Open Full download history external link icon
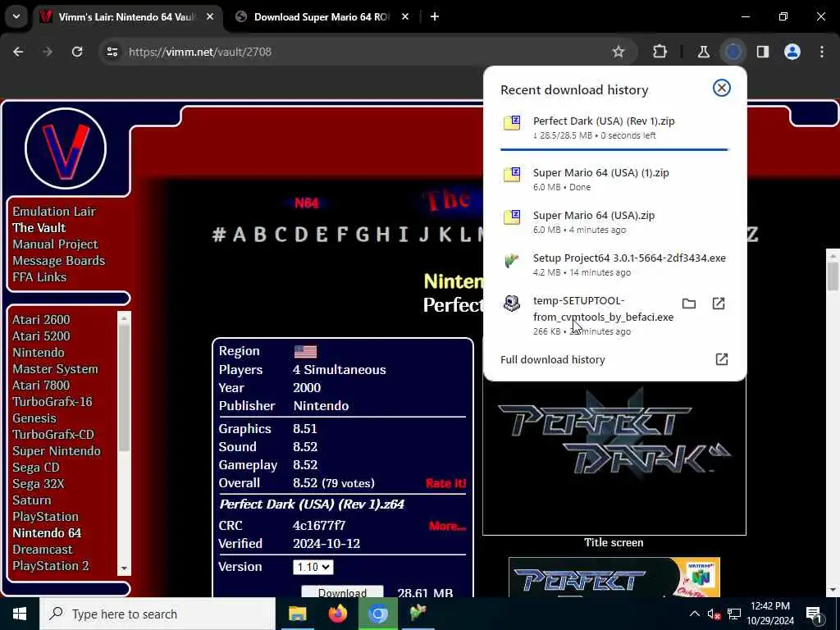This screenshot has height=630, width=840. tap(722, 359)
